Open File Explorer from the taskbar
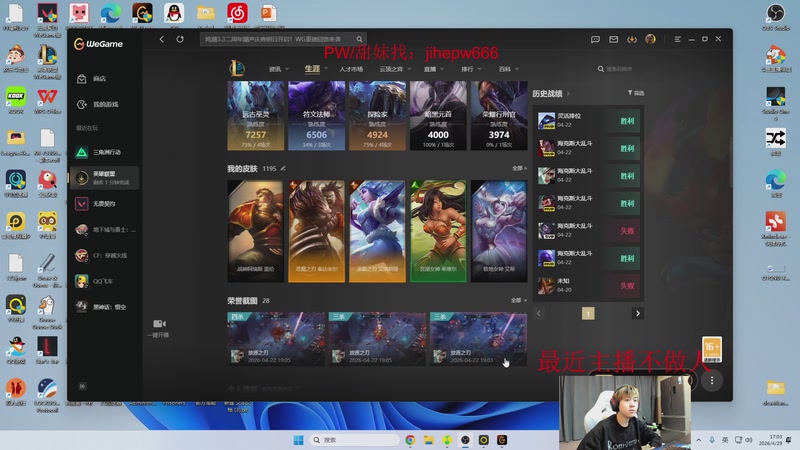800x450 pixels. tap(429, 440)
